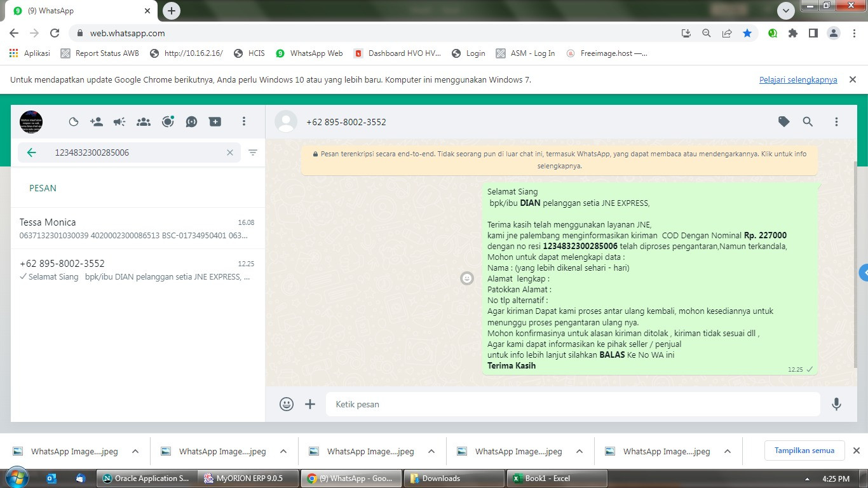React to message with emoji icon
The width and height of the screenshot is (868, 488).
click(x=467, y=278)
